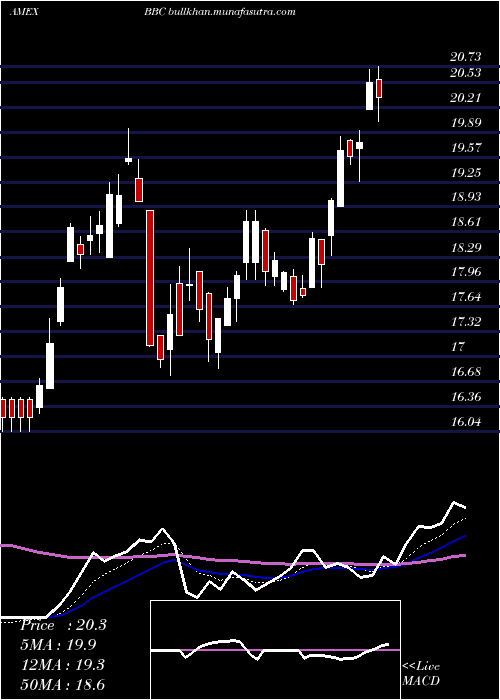
Task: Click the 20.53 price axis label
Action: pyautogui.click(x=466, y=73)
